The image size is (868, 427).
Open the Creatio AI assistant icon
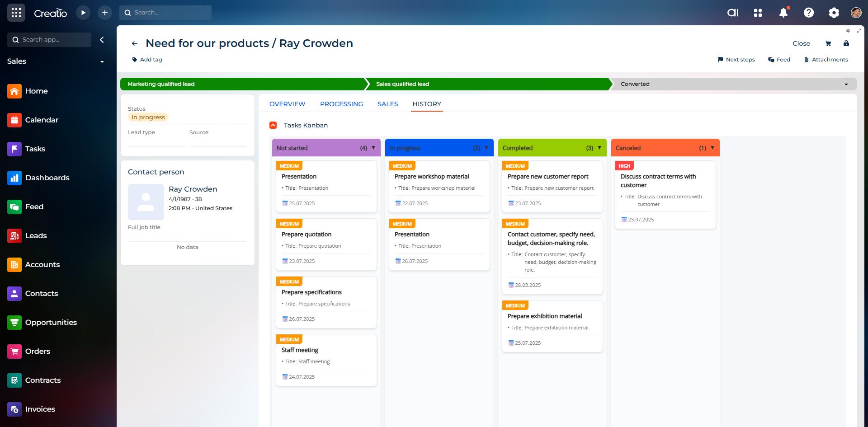733,13
